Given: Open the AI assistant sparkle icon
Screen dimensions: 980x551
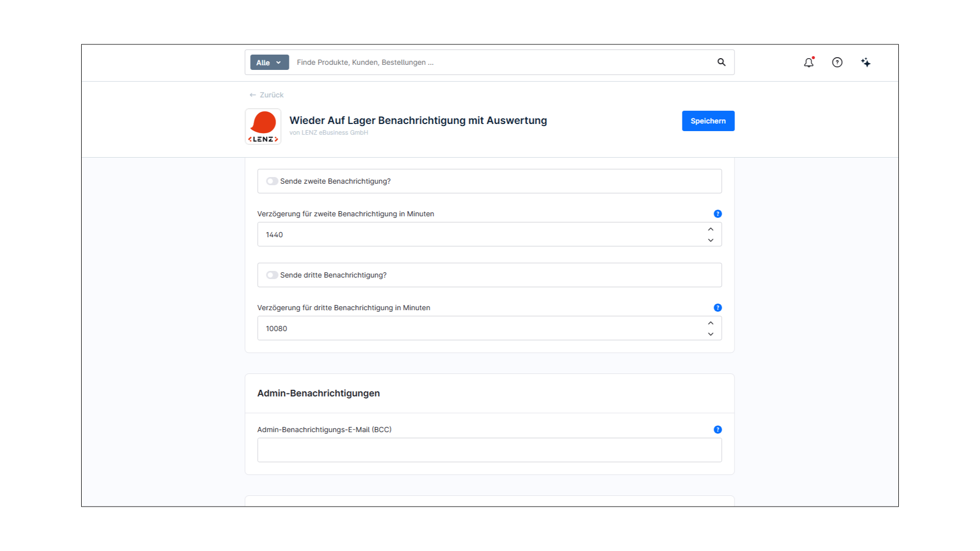Looking at the screenshot, I should pos(866,62).
